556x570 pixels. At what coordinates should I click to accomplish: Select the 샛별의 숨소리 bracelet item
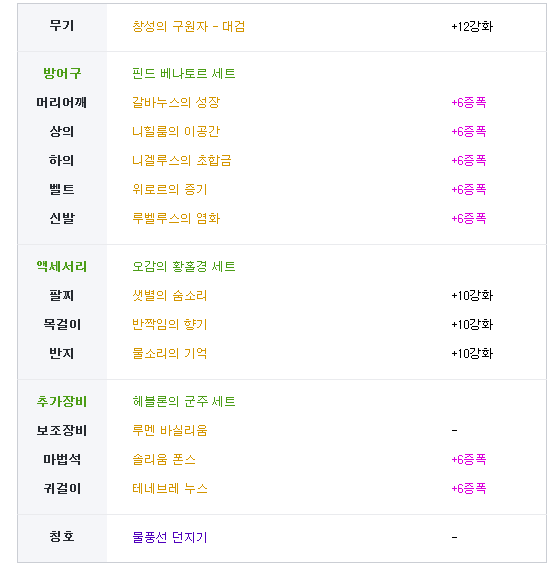coord(170,296)
